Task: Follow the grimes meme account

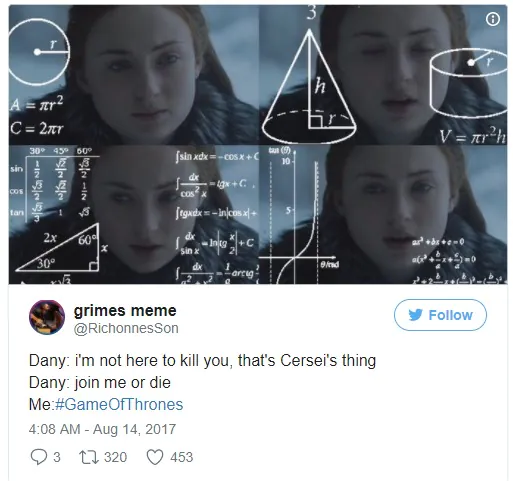Action: (440, 315)
